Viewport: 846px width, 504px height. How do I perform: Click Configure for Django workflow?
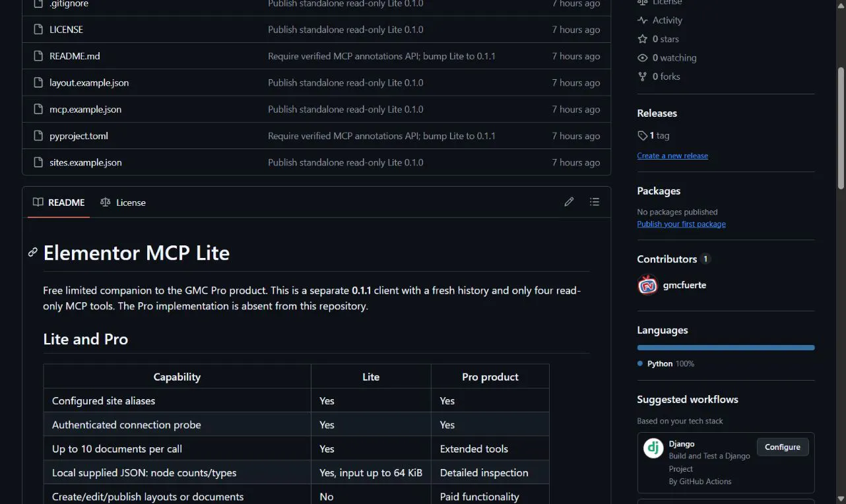coord(783,447)
